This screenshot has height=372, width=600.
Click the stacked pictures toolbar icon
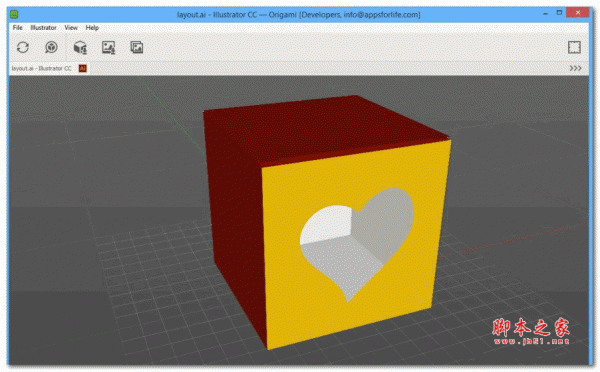pyautogui.click(x=137, y=47)
